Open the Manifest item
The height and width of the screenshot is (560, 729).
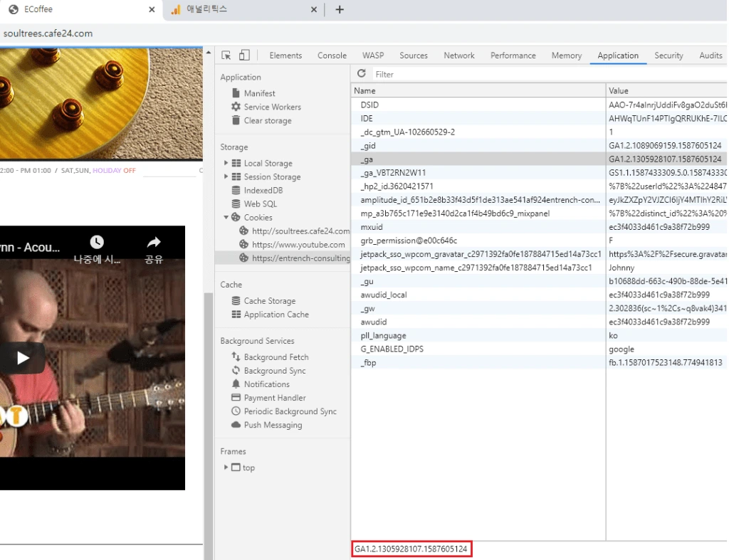(x=259, y=93)
